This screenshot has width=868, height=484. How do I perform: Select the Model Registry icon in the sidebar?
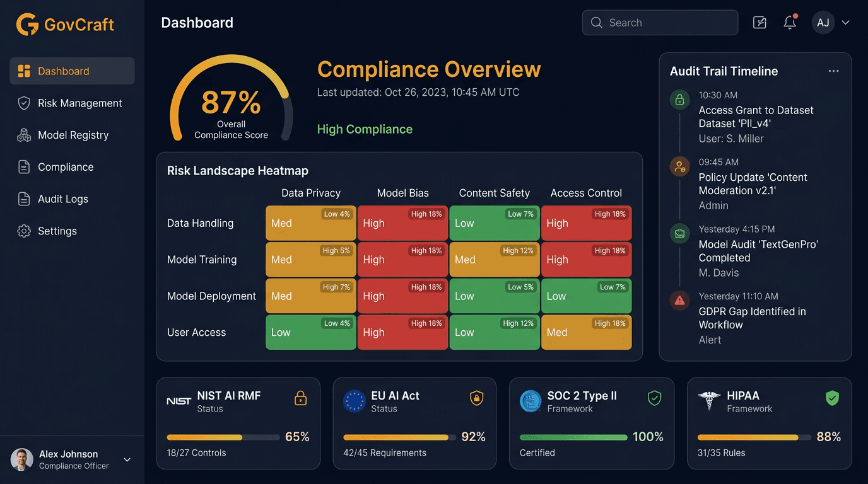tap(23, 135)
